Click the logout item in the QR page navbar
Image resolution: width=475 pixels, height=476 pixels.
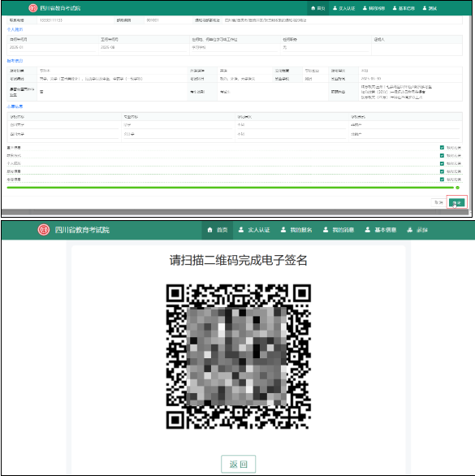[417, 230]
